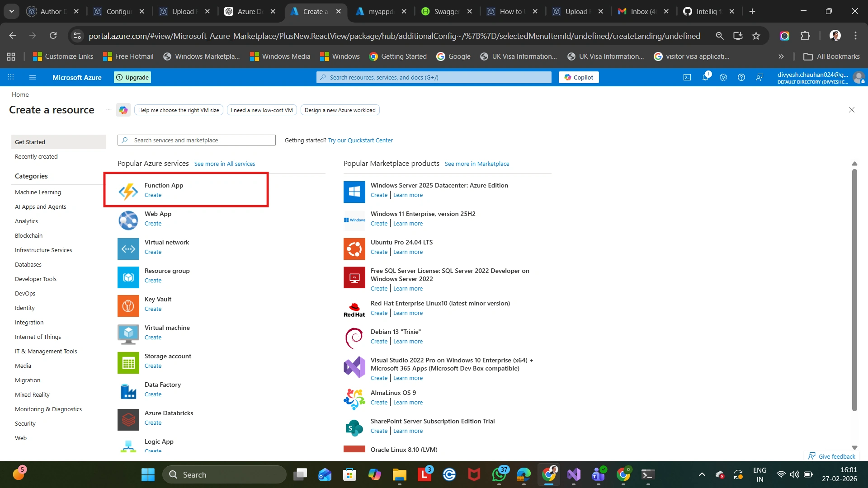868x488 pixels.
Task: Choose the AI Apps and Agents category
Action: point(41,207)
